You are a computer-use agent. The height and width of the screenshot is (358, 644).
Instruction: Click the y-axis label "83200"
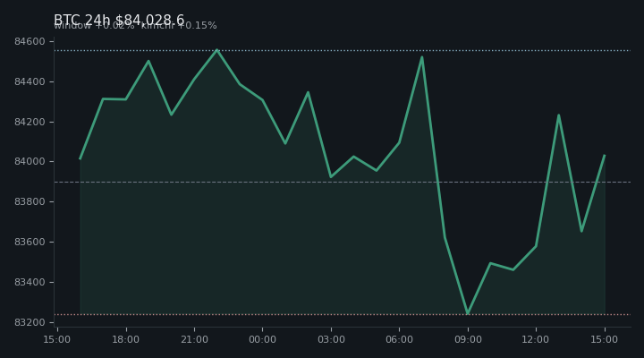click(x=30, y=323)
